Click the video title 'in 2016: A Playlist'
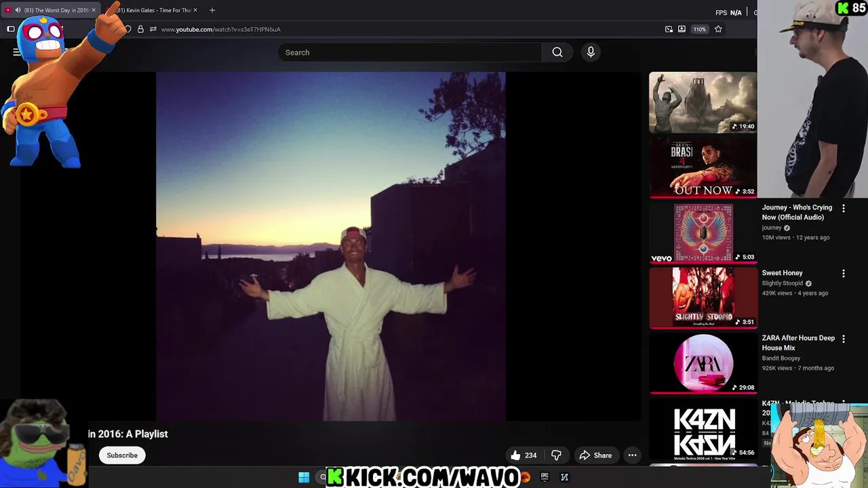 127,434
